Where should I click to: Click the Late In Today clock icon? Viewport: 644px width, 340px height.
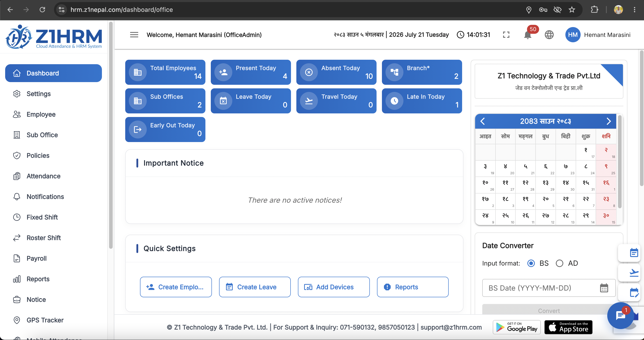click(394, 101)
